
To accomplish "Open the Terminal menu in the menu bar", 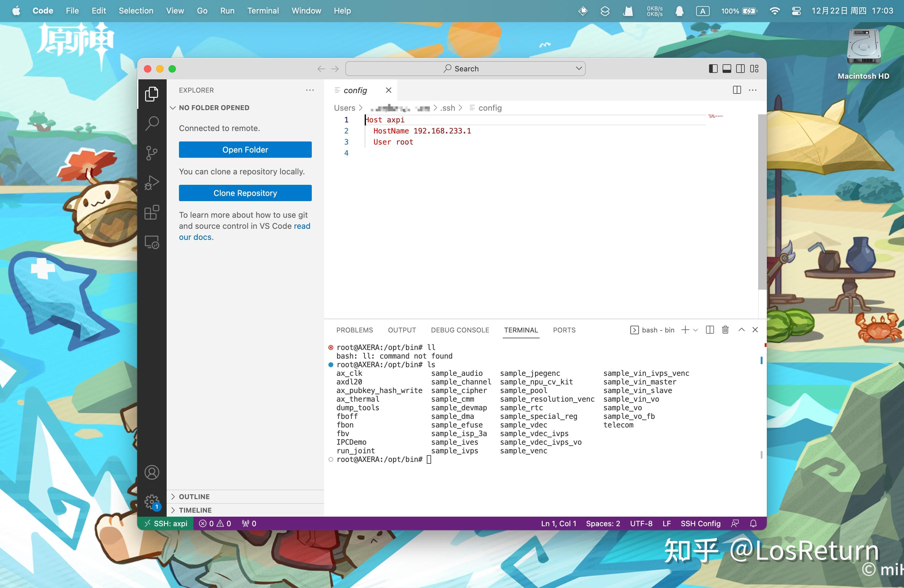I will (263, 11).
